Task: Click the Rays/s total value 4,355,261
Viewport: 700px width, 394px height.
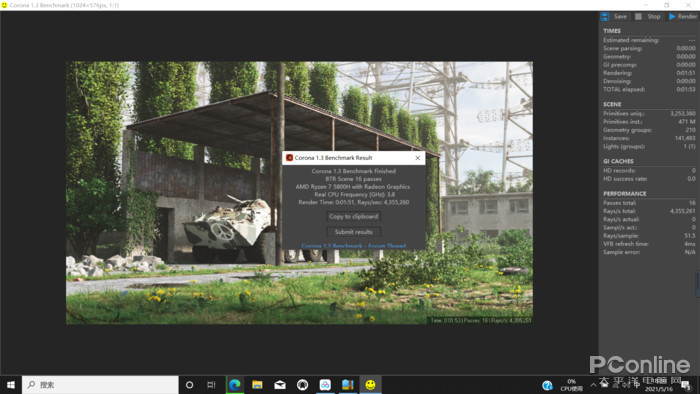Action: click(x=683, y=211)
